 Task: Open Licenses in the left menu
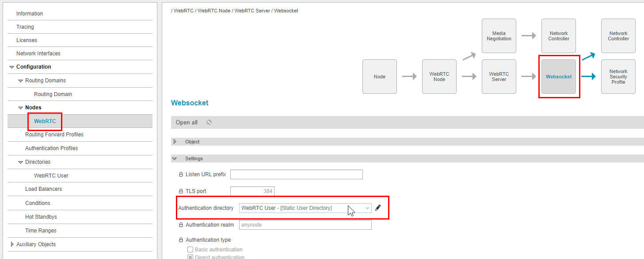(27, 40)
